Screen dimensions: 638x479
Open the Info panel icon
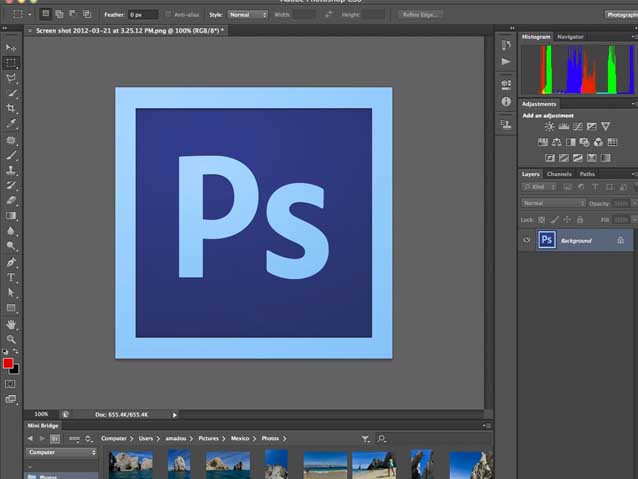[506, 101]
